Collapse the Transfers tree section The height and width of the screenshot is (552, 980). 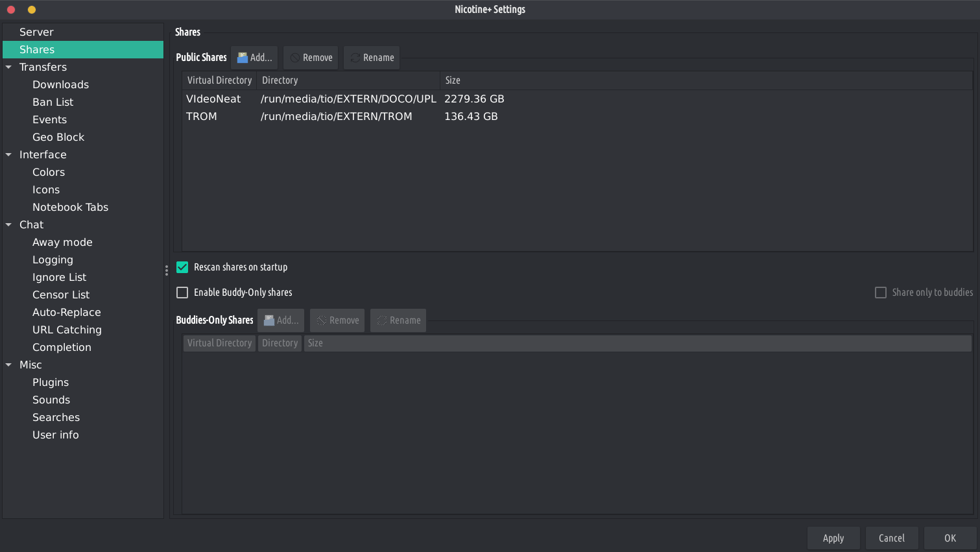[8, 67]
